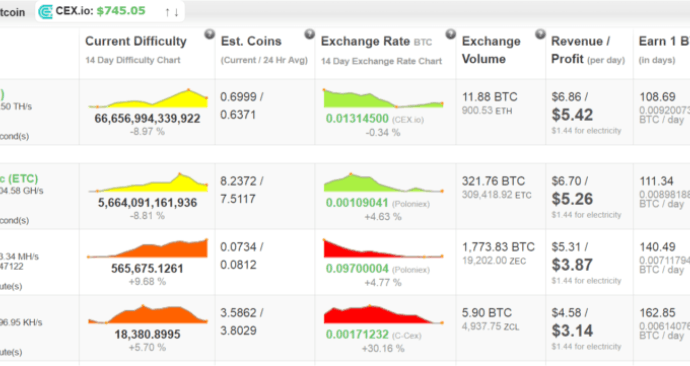Select the 0.00171232 C-Cex exchange rate
Viewport: 690px width, 366px height.
point(357,335)
